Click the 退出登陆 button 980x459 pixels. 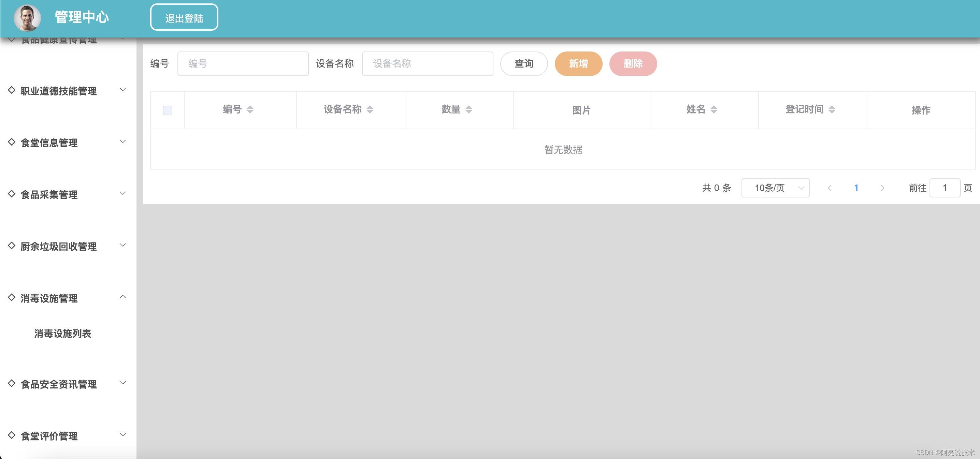184,17
